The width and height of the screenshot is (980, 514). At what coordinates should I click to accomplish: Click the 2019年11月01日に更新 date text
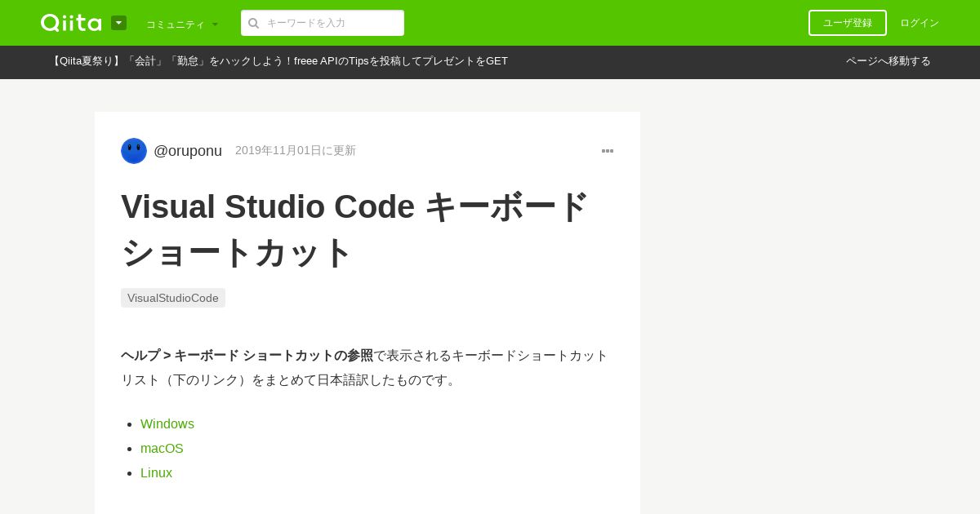(296, 151)
